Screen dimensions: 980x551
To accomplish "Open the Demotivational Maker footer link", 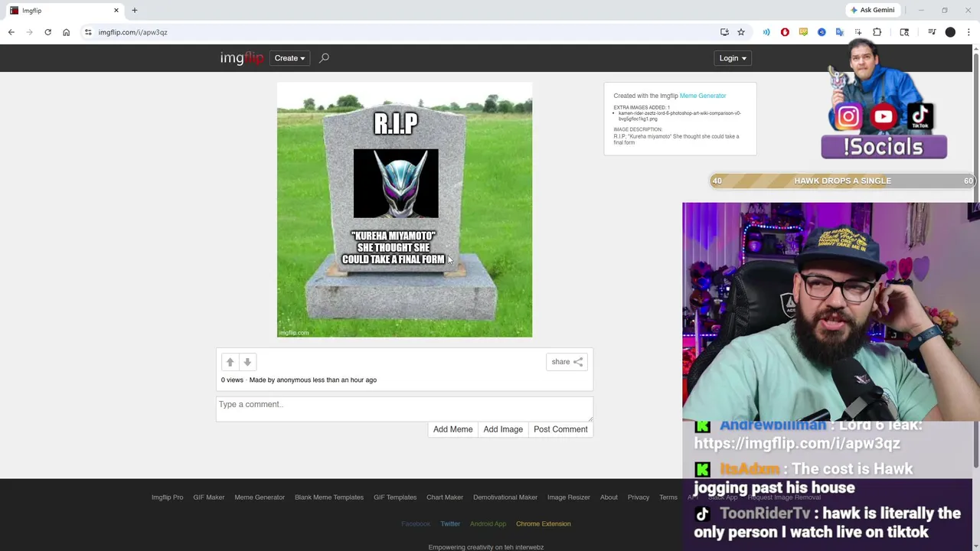I will click(505, 497).
